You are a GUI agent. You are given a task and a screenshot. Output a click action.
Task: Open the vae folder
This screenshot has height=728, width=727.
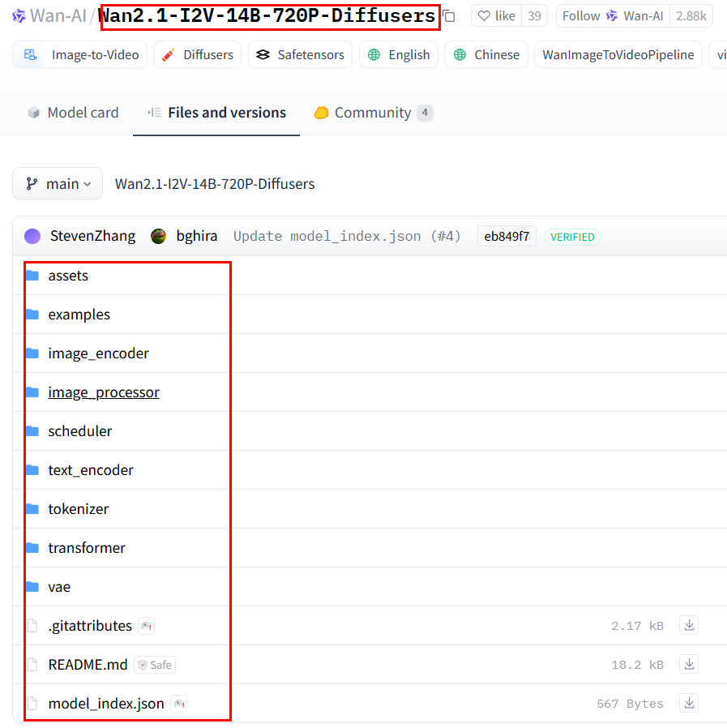59,587
